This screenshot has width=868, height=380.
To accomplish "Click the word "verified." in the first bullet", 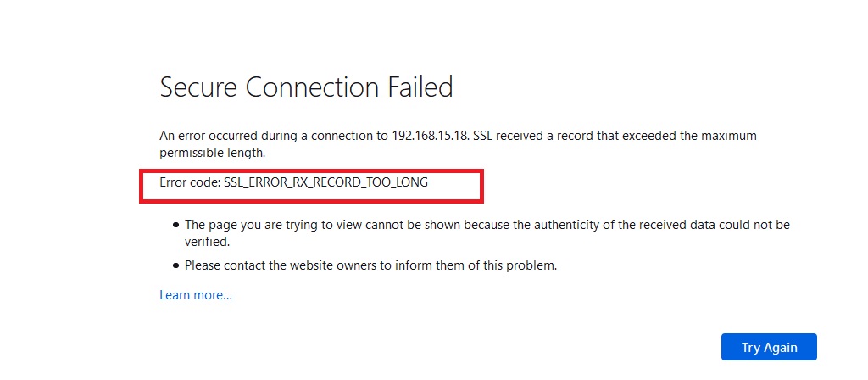I will (x=207, y=242).
